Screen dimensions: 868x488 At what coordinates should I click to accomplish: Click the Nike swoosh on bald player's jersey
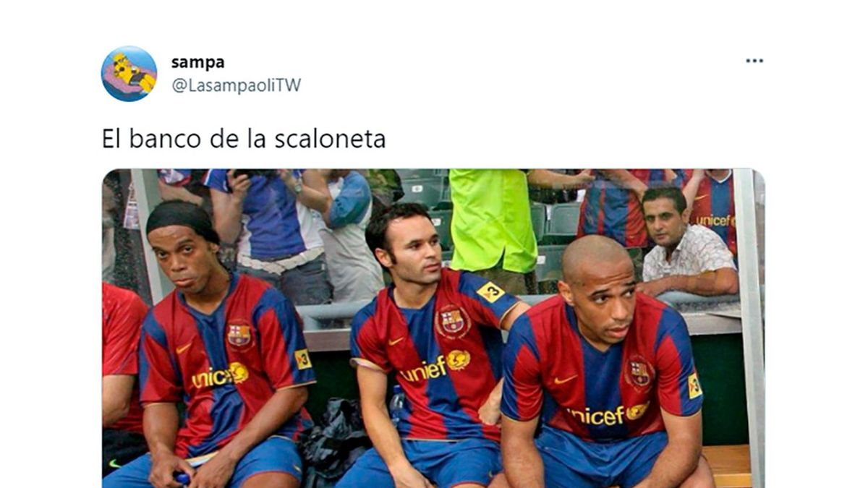(565, 379)
